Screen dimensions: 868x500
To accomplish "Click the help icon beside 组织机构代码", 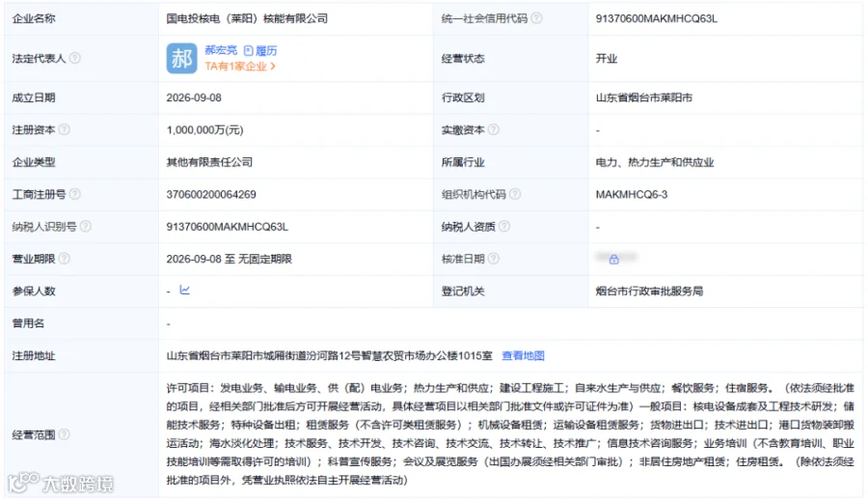I will [x=515, y=194].
